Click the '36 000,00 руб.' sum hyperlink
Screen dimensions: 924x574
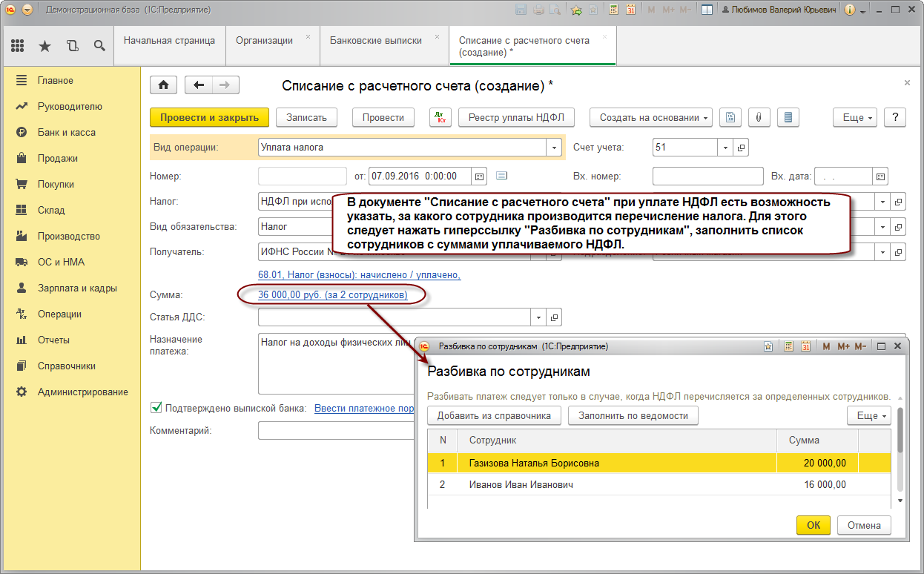coord(332,295)
